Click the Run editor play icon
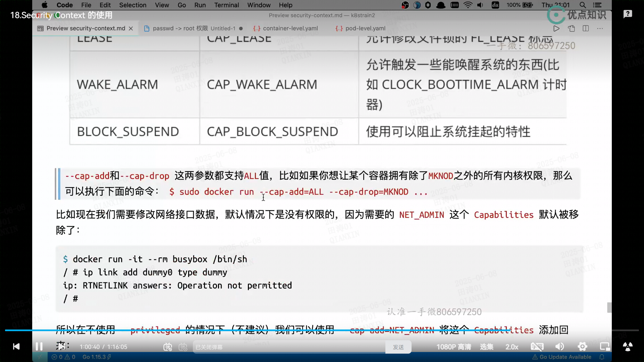 [x=556, y=28]
